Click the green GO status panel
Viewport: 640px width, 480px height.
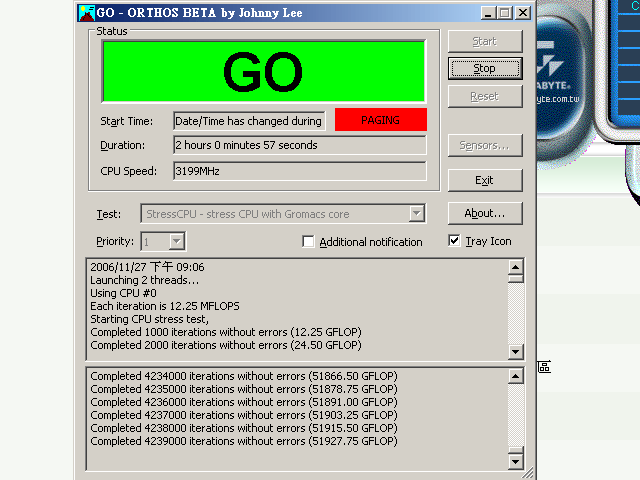pyautogui.click(x=264, y=71)
